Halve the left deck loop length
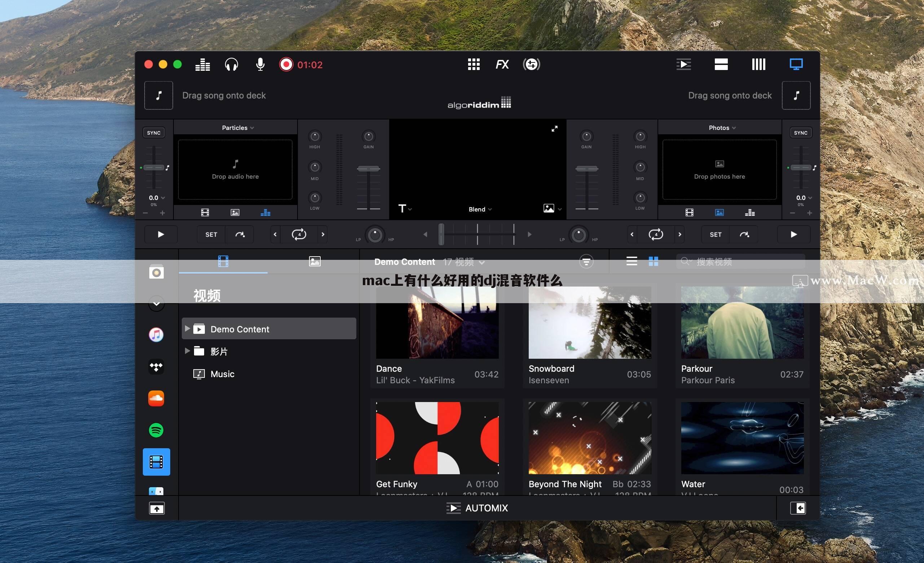924x563 pixels. pyautogui.click(x=275, y=235)
